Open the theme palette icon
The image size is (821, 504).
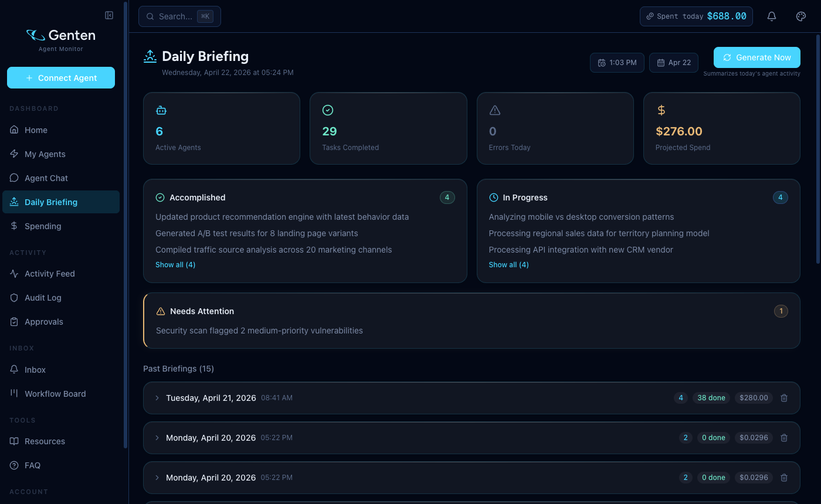[x=801, y=16]
